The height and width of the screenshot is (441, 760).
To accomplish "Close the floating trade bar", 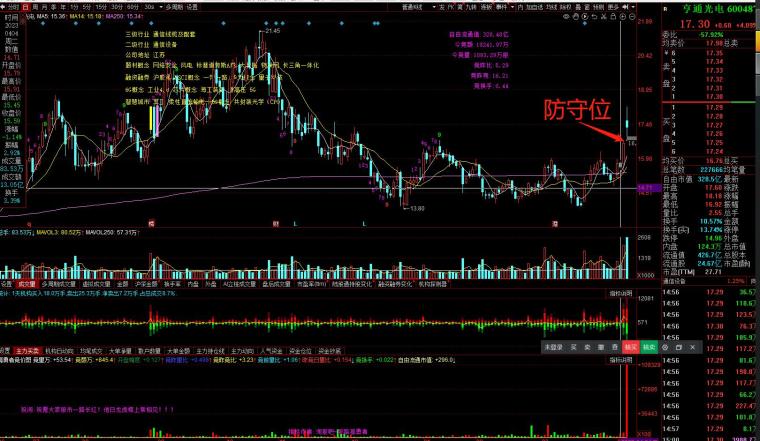I will click(693, 347).
